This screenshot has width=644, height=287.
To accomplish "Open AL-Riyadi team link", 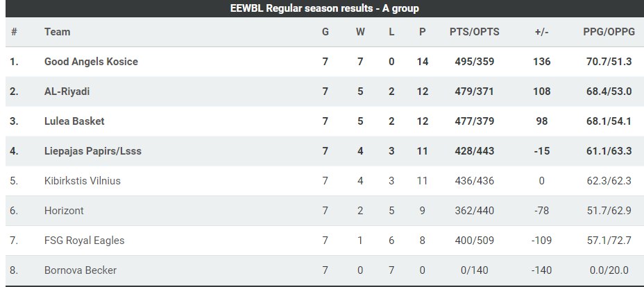I will click(67, 92).
